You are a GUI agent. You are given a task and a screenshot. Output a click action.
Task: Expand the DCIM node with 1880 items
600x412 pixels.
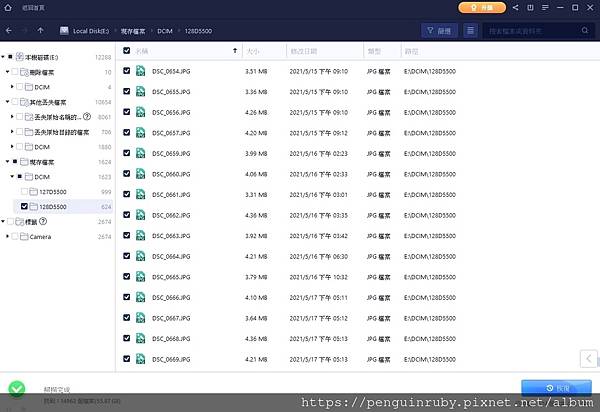pos(12,146)
